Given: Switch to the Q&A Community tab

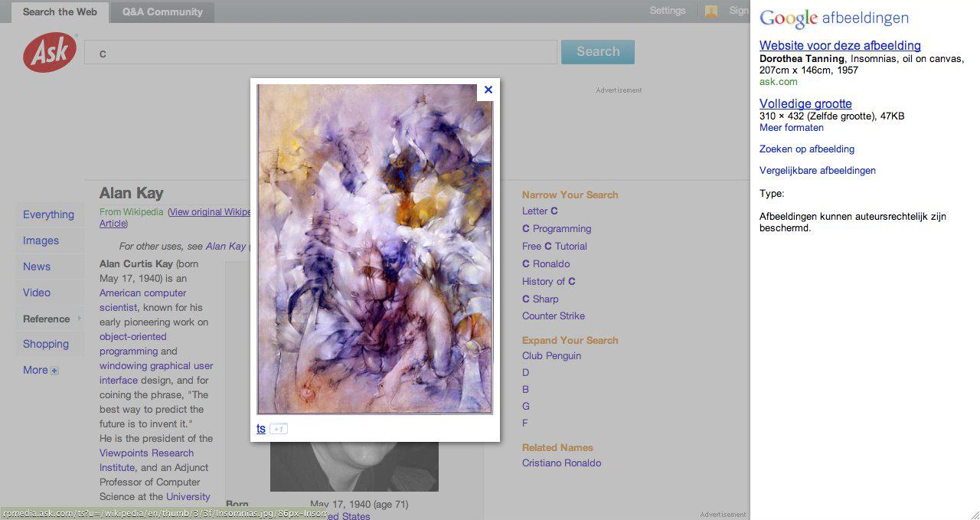Looking at the screenshot, I should click(162, 11).
